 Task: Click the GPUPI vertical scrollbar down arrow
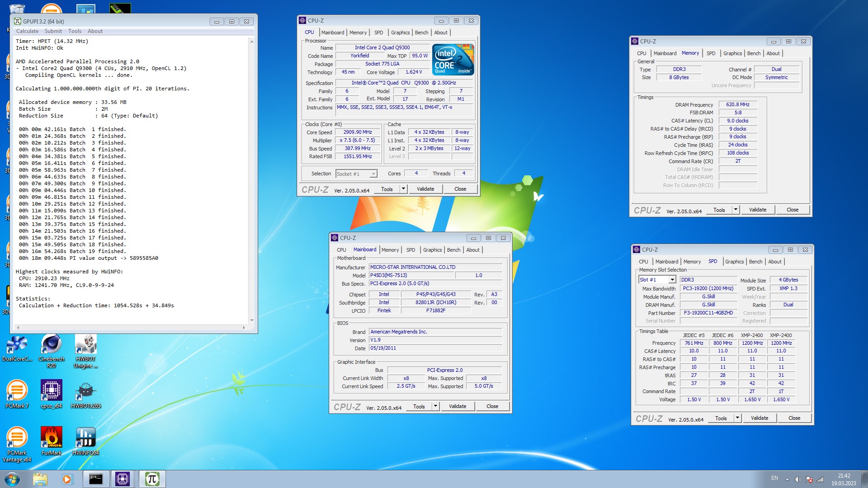(x=252, y=320)
